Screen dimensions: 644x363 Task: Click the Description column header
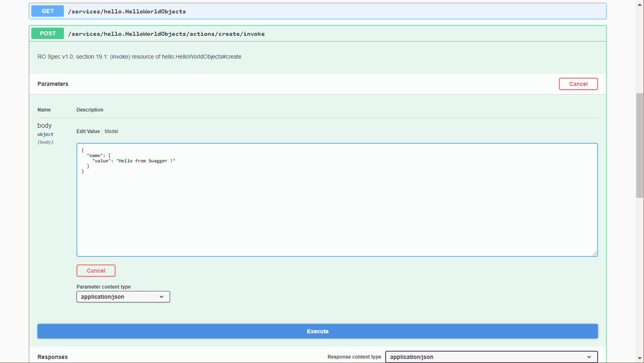(x=90, y=110)
